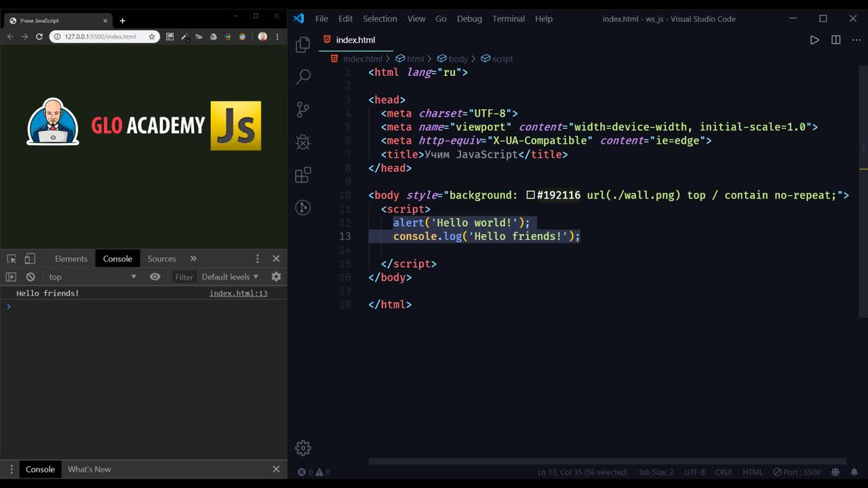
Task: Select the index.html breadcrumb segment
Action: (357, 59)
